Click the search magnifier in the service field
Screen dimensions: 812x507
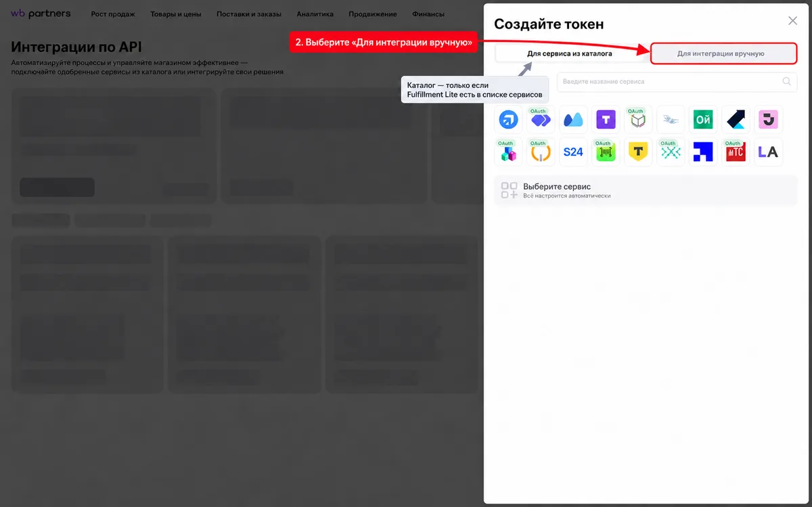click(786, 81)
